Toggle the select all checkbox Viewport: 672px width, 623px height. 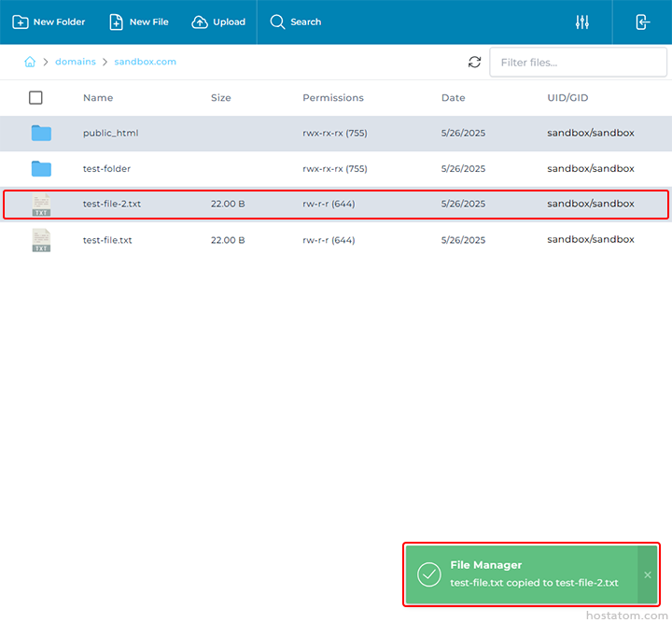pyautogui.click(x=35, y=98)
